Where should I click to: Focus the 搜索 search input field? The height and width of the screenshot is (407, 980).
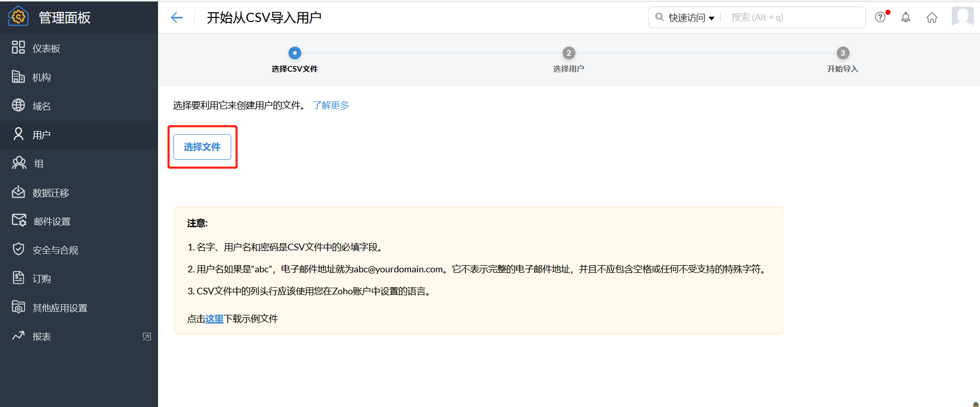click(793, 18)
